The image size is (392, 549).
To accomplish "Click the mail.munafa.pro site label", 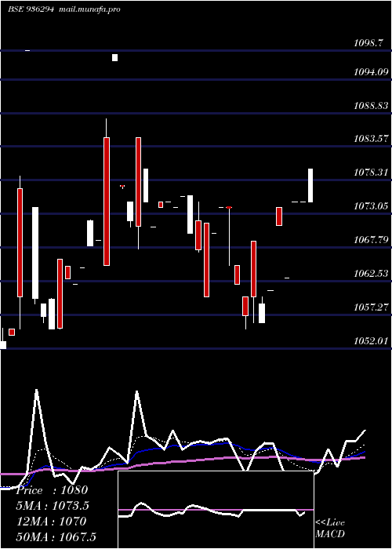I will click(89, 9).
